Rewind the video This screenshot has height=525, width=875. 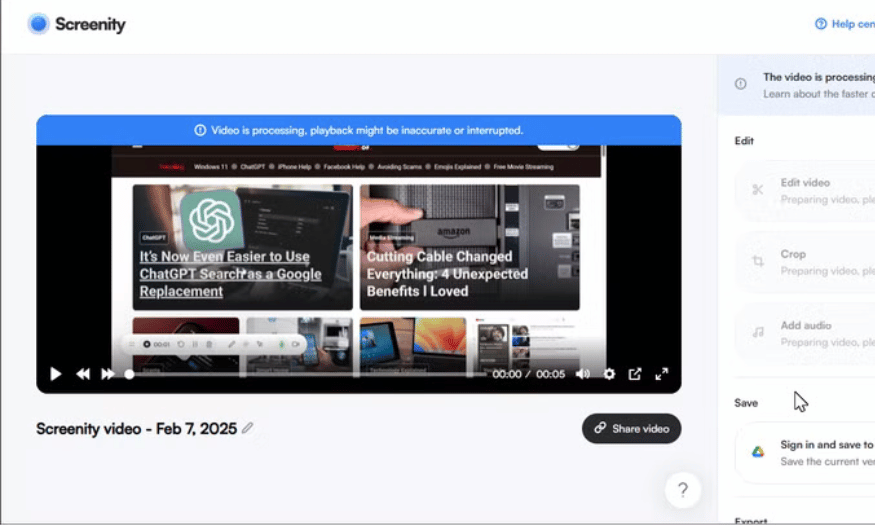(83, 374)
